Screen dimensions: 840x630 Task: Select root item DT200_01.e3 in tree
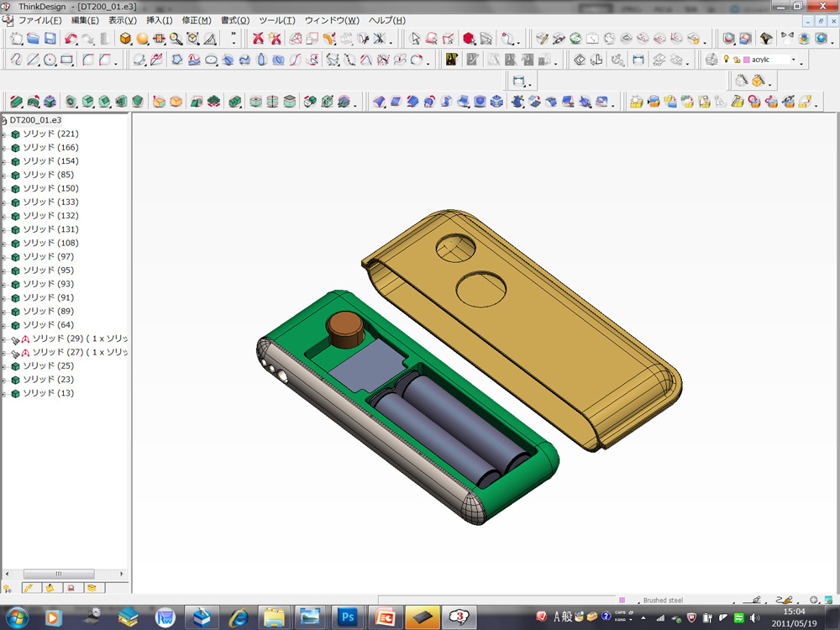pos(35,120)
